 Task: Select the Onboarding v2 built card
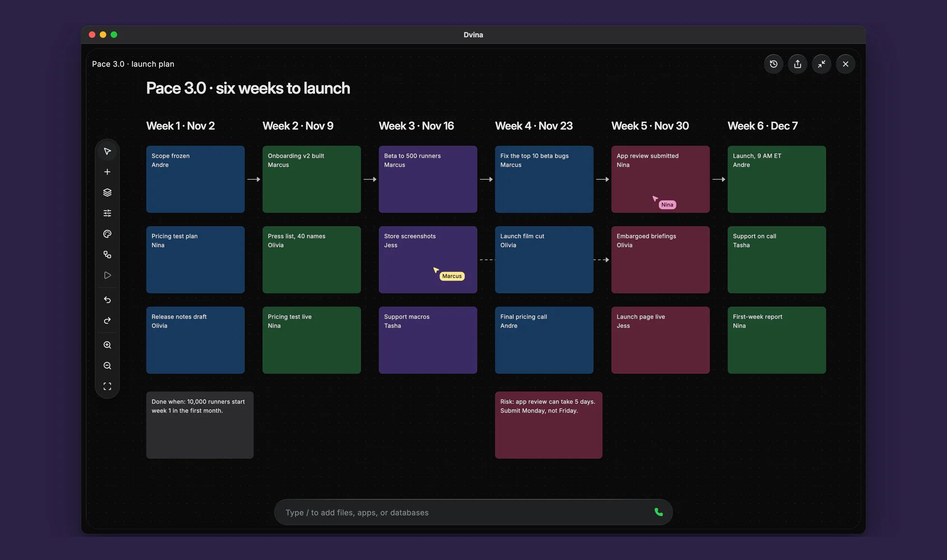click(312, 179)
